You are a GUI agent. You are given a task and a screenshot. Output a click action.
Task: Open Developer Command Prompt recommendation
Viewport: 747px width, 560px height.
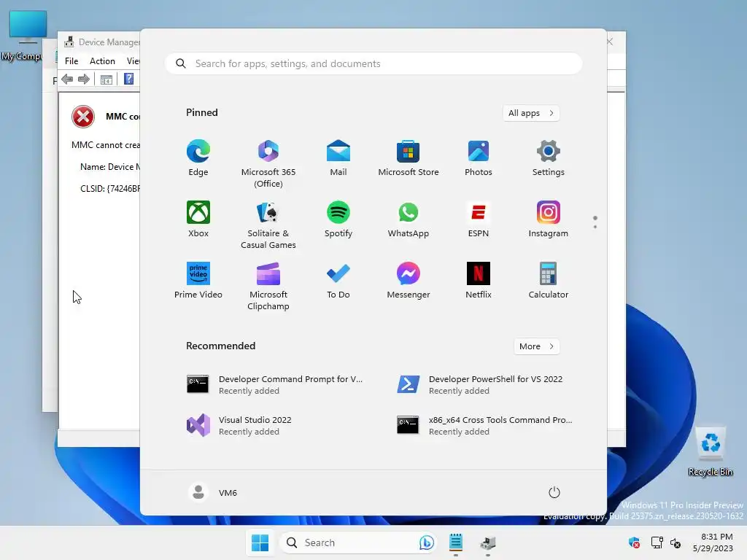click(275, 384)
